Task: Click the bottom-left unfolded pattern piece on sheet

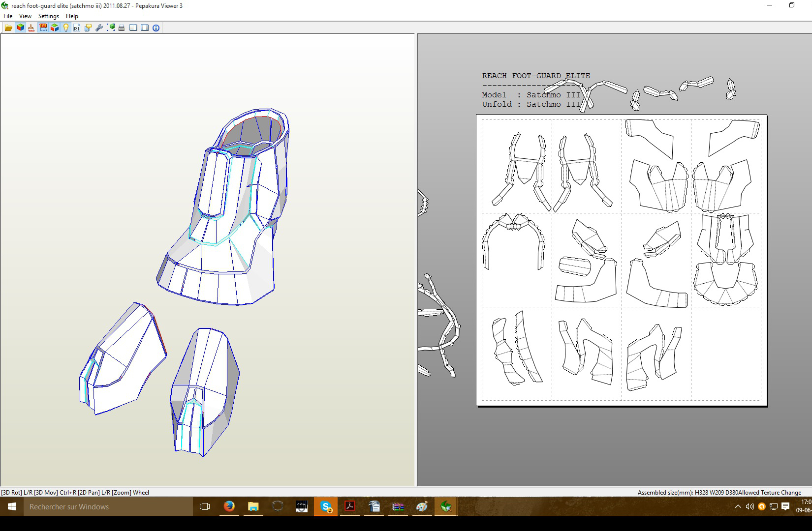Action: pos(517,348)
